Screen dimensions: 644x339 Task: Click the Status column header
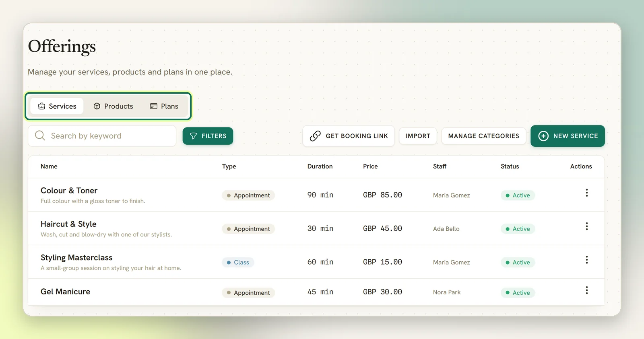510,166
